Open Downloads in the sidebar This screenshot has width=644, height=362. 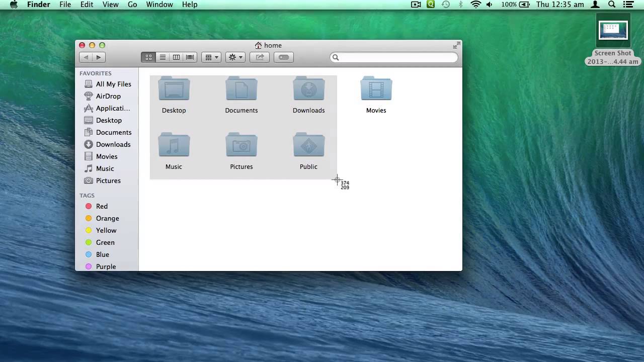pyautogui.click(x=107, y=144)
